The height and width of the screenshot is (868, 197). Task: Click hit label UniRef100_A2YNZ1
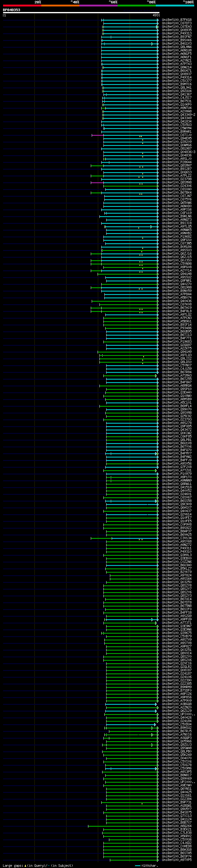point(177,61)
